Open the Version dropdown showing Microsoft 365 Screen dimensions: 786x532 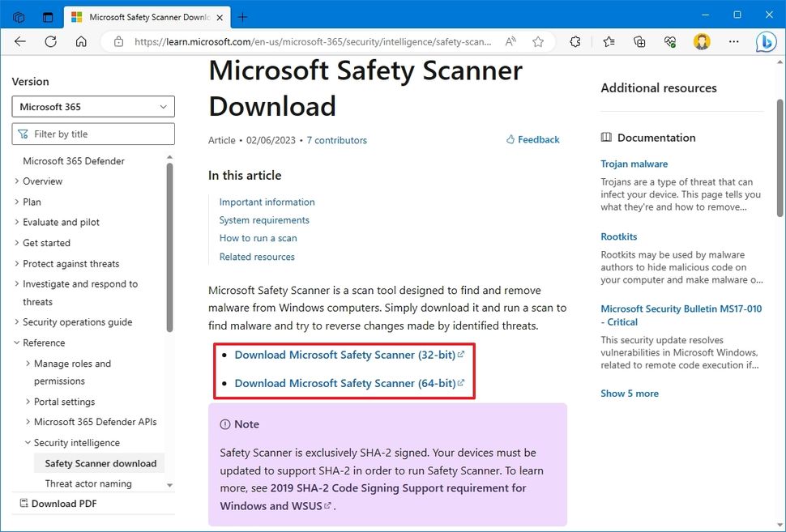[92, 106]
